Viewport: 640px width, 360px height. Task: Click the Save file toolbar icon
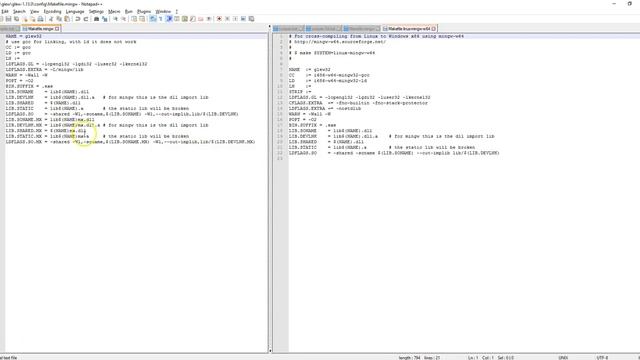click(9, 19)
